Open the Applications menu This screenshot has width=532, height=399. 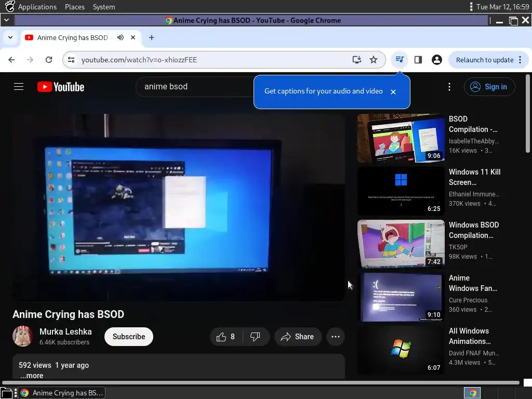point(37,7)
